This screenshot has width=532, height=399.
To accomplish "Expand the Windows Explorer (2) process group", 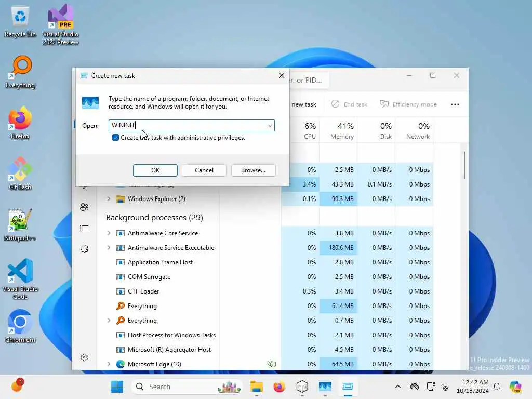I will pos(109,199).
